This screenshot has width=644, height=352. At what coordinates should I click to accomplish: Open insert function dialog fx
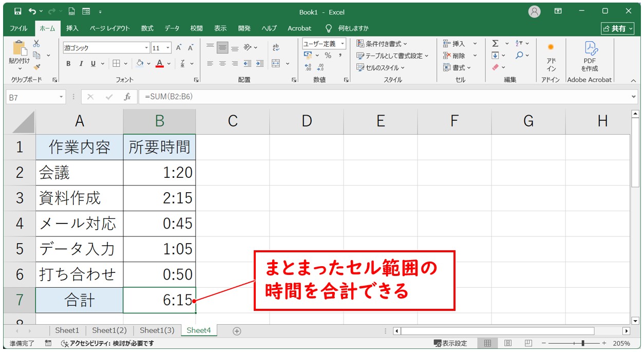(127, 97)
